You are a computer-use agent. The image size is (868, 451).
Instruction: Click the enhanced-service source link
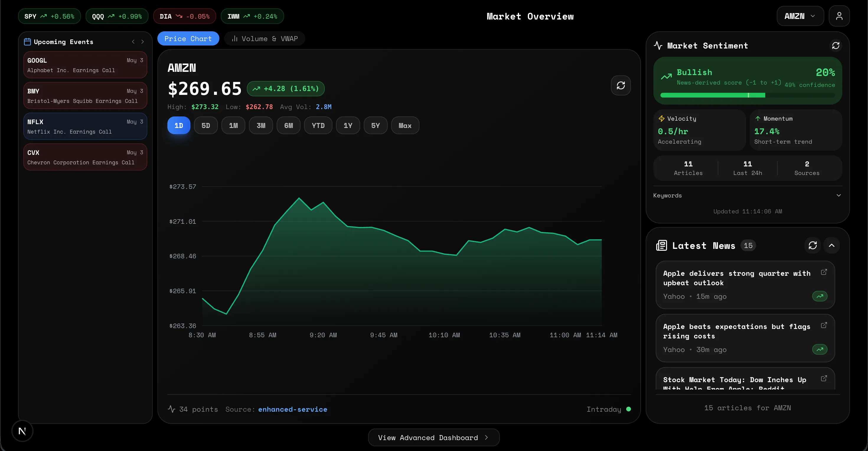293,409
